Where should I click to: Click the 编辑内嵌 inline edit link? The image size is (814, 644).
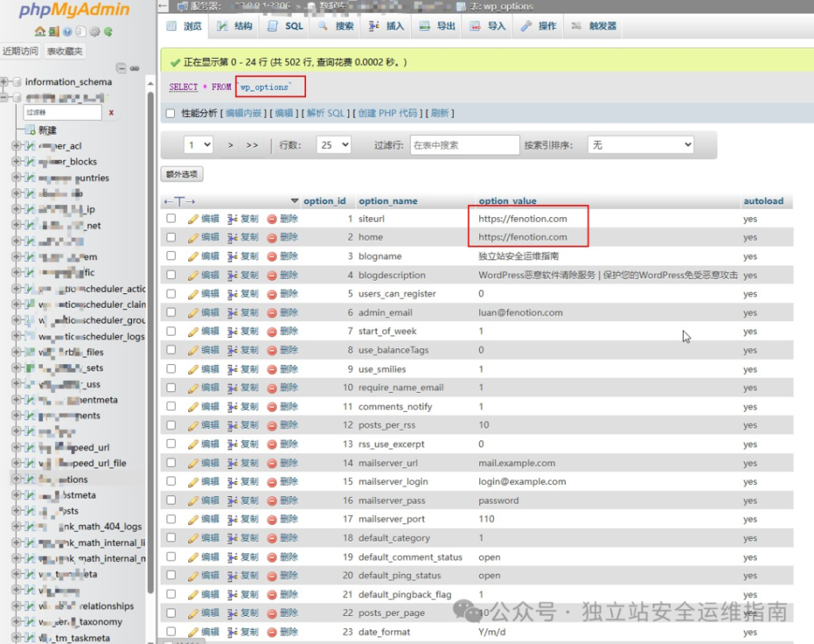pyautogui.click(x=243, y=113)
